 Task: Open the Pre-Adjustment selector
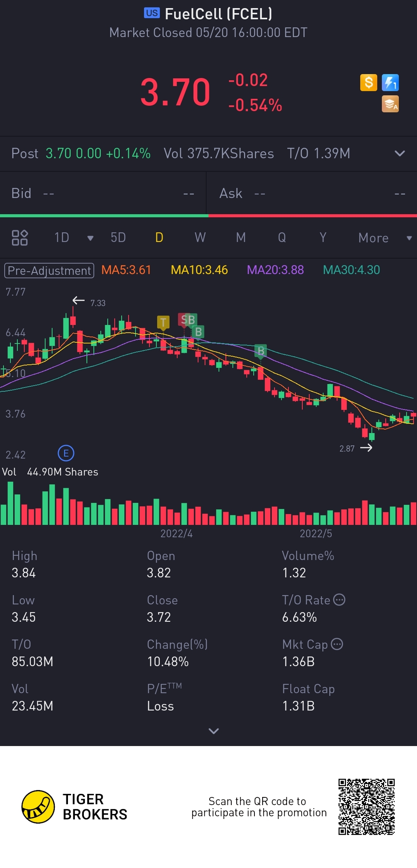pos(49,270)
